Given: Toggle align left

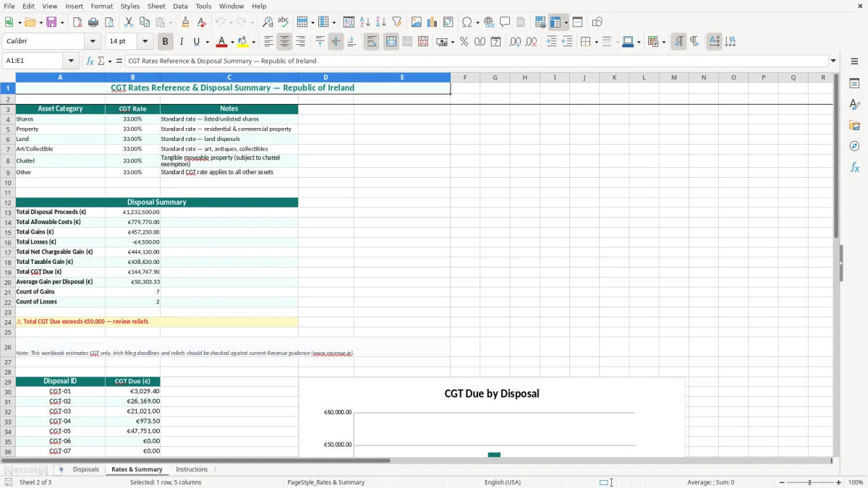Looking at the screenshot, I should point(268,42).
